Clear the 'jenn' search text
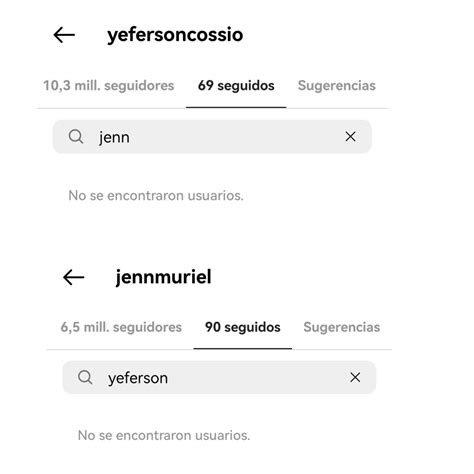 (x=350, y=137)
